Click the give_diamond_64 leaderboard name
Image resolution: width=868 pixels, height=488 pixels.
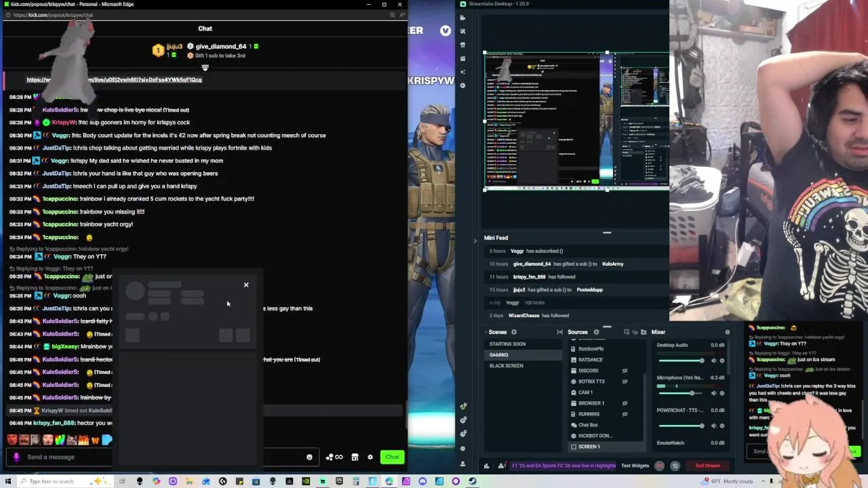click(220, 47)
